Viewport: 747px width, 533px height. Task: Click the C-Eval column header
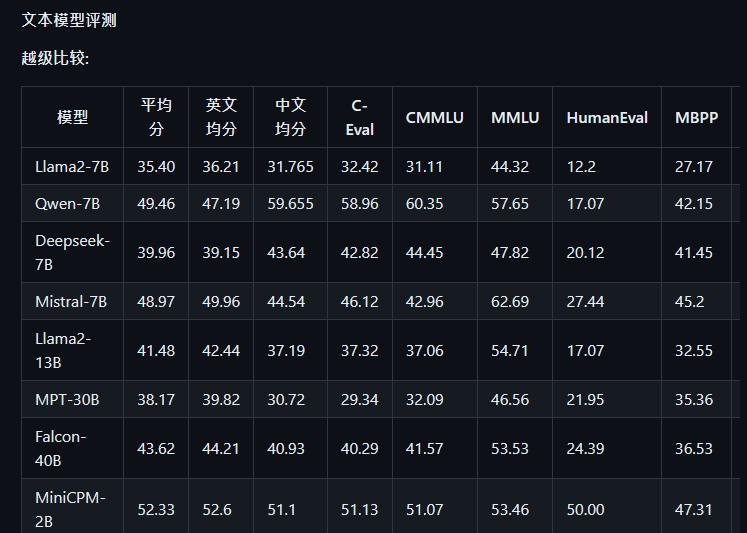point(360,117)
